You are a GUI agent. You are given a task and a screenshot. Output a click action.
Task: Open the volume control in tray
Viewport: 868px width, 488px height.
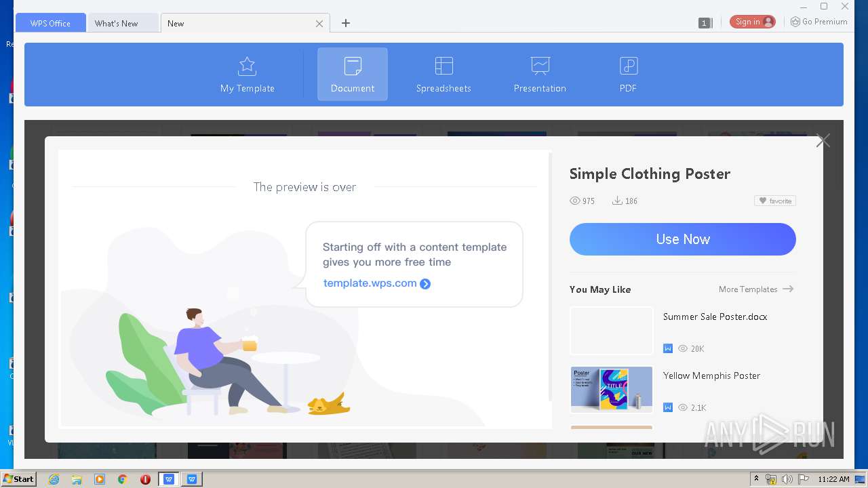[x=787, y=479]
